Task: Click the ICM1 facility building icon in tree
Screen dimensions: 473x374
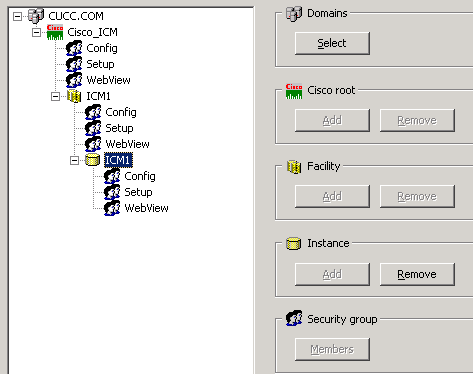Action: [74, 96]
